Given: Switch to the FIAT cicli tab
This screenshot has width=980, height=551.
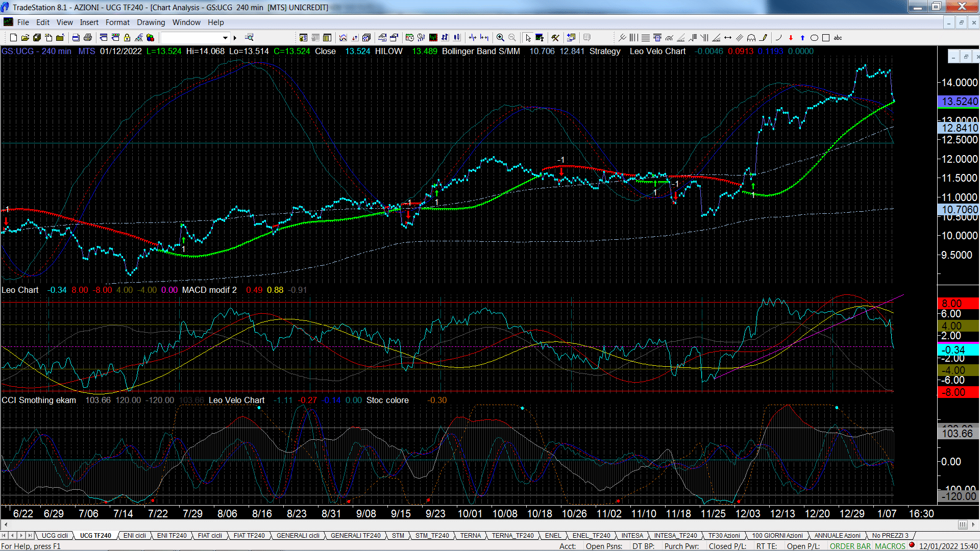Looking at the screenshot, I should [210, 535].
